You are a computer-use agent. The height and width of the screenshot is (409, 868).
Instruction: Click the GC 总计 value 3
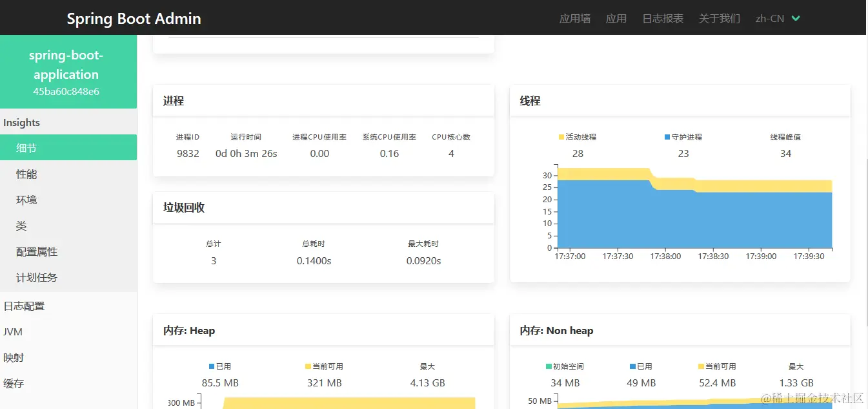click(x=214, y=261)
